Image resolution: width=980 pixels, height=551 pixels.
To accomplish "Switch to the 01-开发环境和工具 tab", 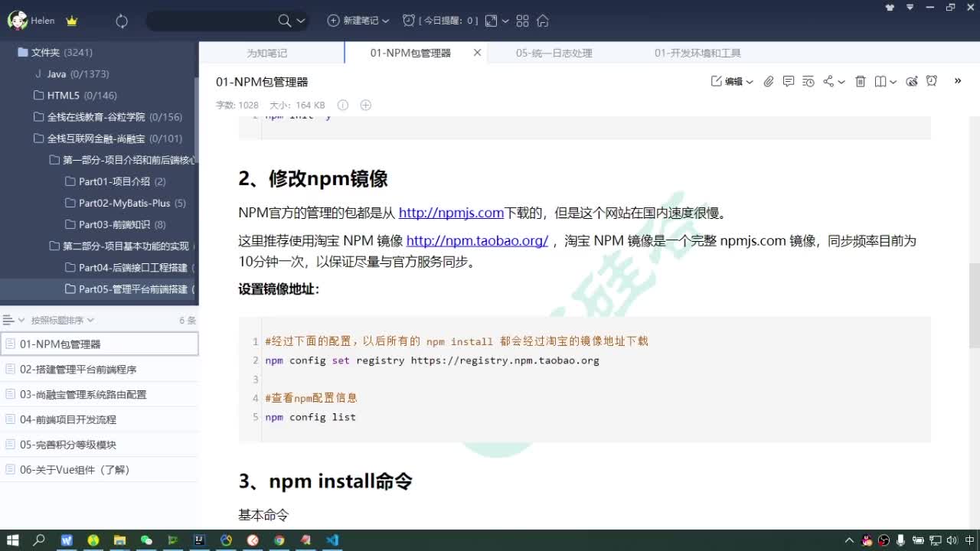I will tap(697, 53).
